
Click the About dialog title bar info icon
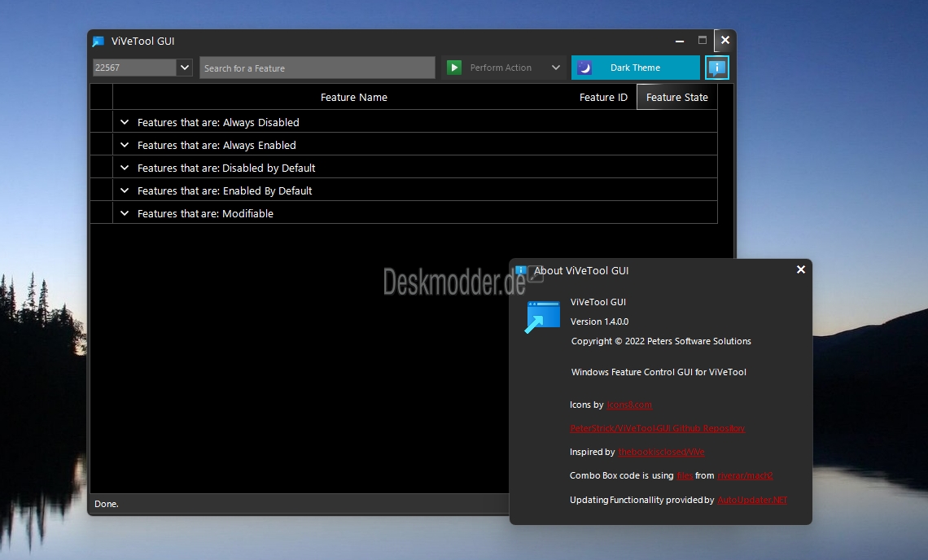tap(521, 270)
